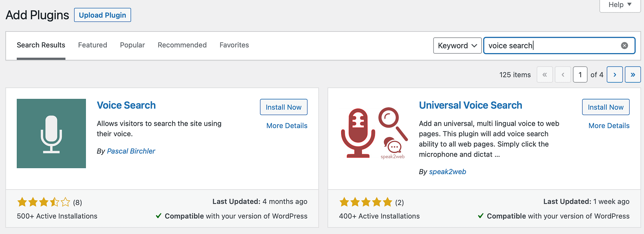Click Last Updated 4 months ago text
This screenshot has height=234, width=644.
(260, 201)
